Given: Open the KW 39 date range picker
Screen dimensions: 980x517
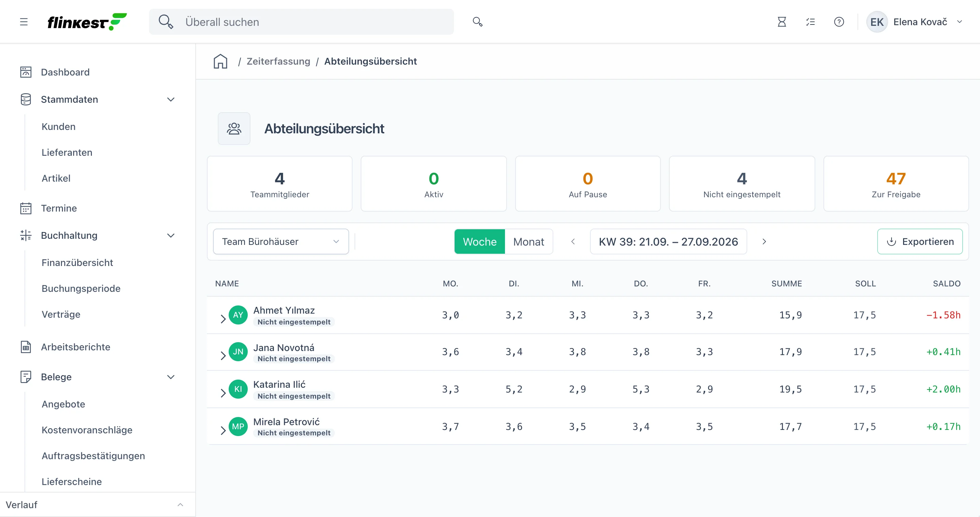Looking at the screenshot, I should coord(668,241).
